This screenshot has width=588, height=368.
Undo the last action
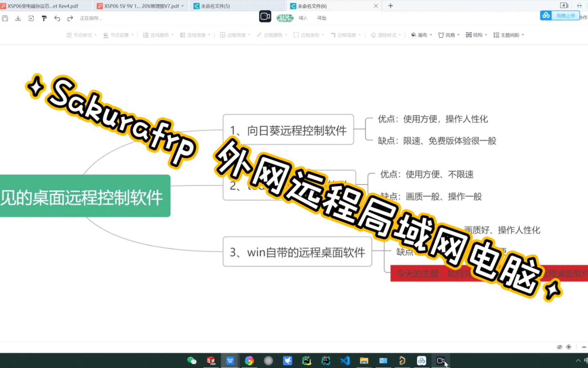(57, 18)
